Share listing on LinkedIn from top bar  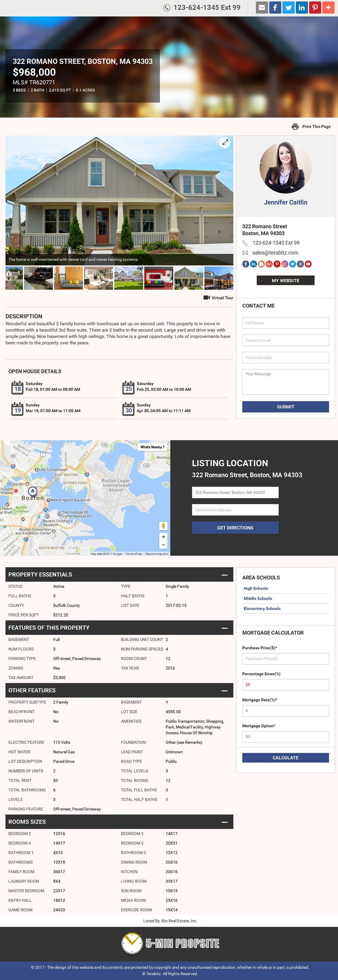pyautogui.click(x=302, y=8)
